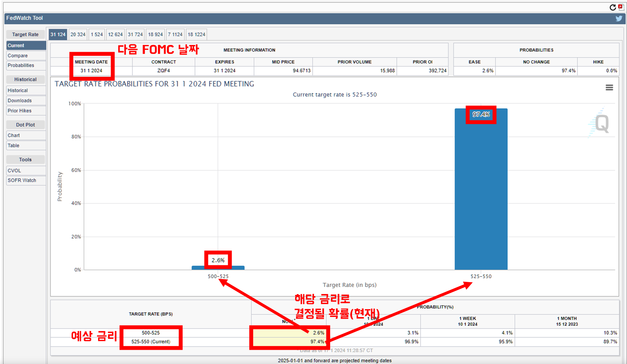Click the 392,724 prior OI value
This screenshot has width=627, height=364.
(437, 71)
